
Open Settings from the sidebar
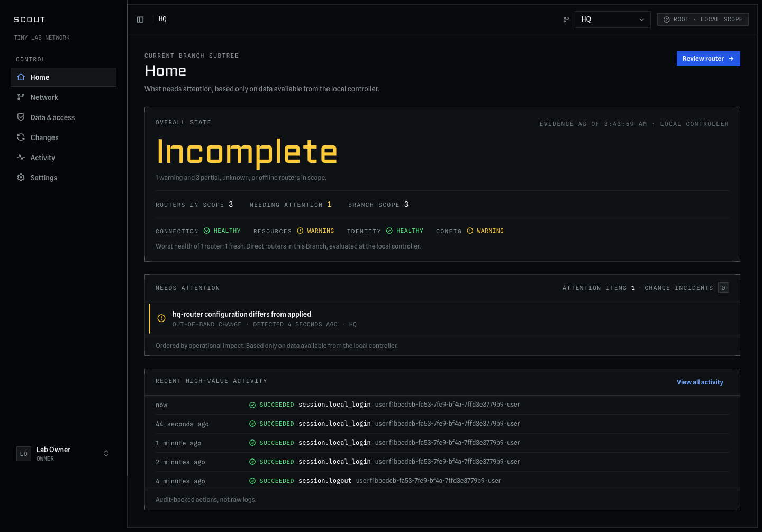click(x=63, y=178)
